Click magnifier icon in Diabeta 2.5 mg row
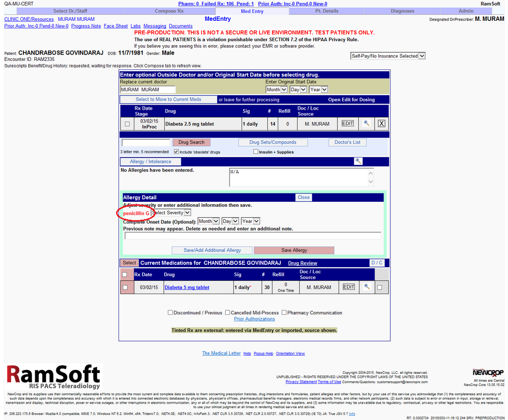Screen dimensions: 508x420 point(366,123)
